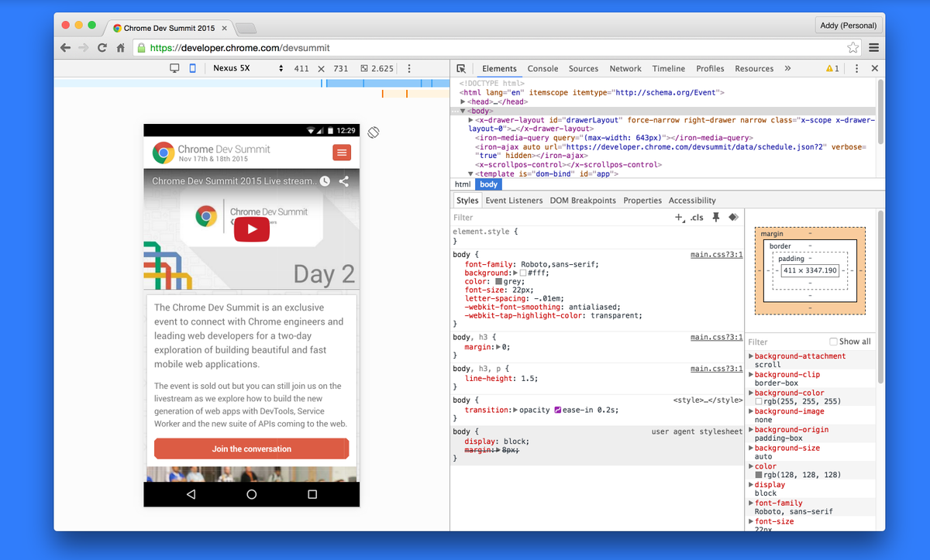Click the hamburger menu on the mobile page
Screen dimensions: 930x560
point(342,153)
